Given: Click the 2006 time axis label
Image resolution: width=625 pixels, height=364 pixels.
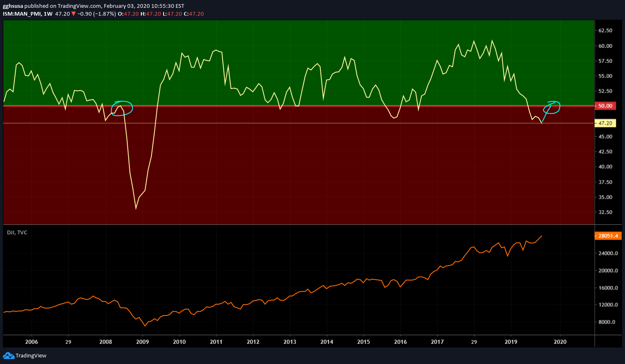Looking at the screenshot, I should (31, 342).
